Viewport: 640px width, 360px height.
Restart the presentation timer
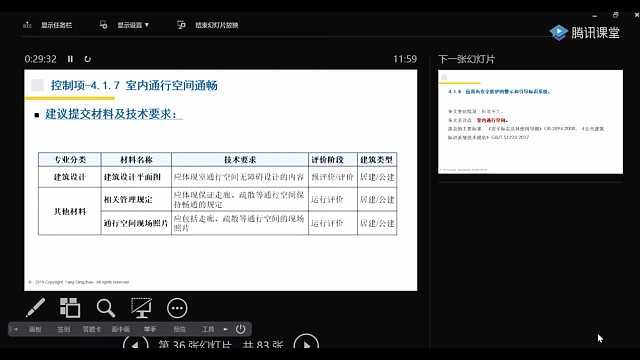coord(87,59)
